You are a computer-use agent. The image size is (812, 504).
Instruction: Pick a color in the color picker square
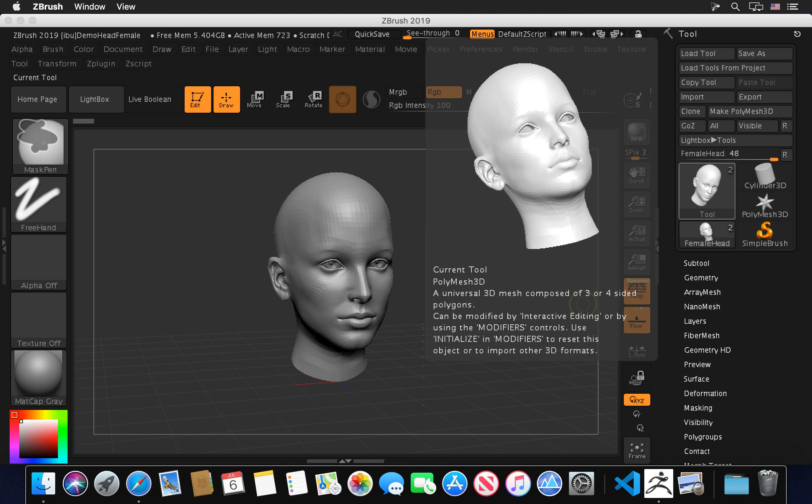point(38,439)
